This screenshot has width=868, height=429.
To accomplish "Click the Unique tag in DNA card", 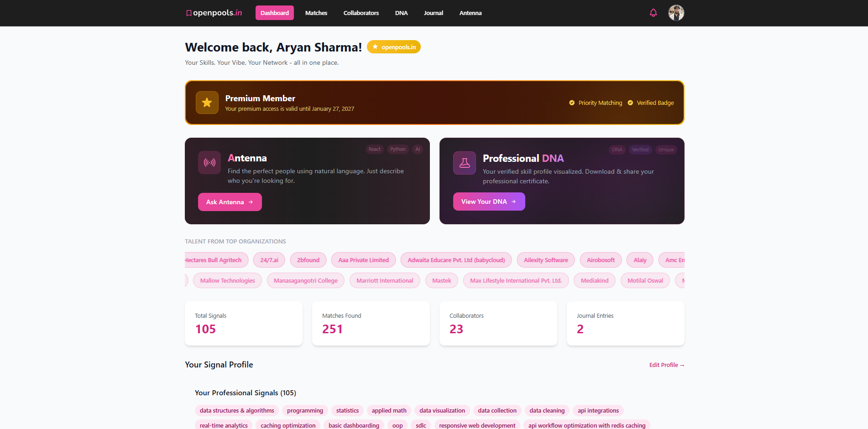I will 666,150.
